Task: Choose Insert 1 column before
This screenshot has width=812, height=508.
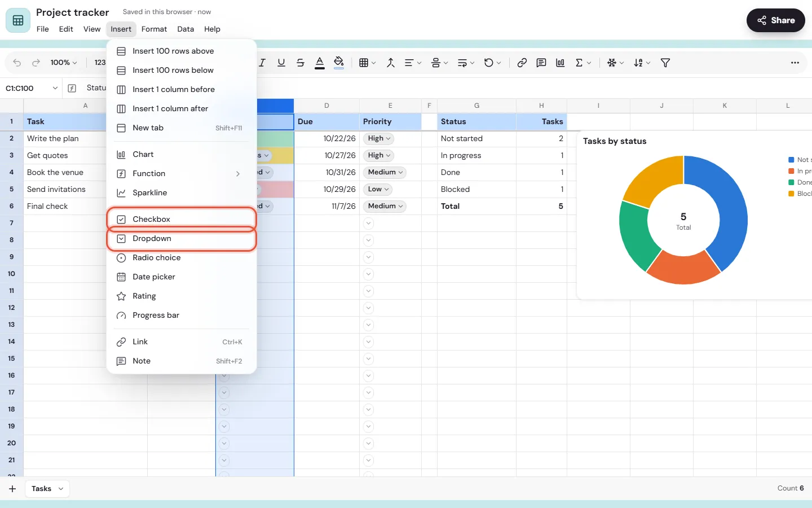Action: click(x=182, y=89)
